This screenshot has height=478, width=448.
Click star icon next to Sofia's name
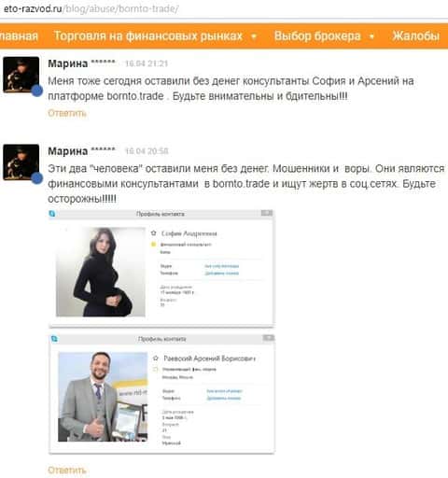point(153,233)
